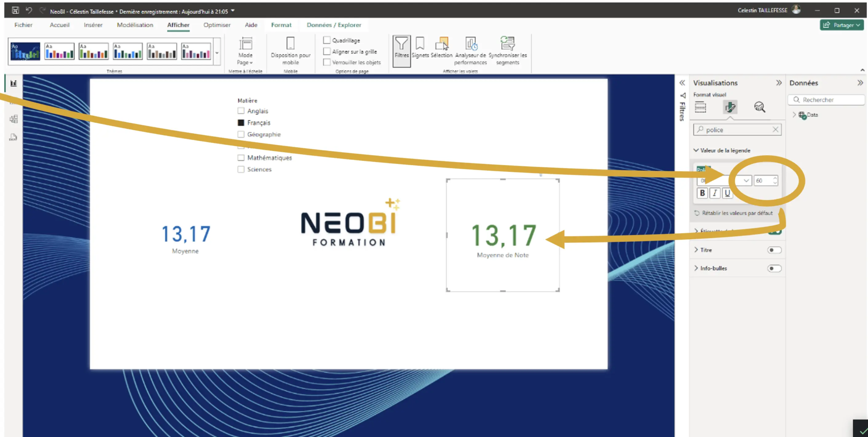Open the Fichier menu
Screen dimensions: 868x437
click(23, 25)
